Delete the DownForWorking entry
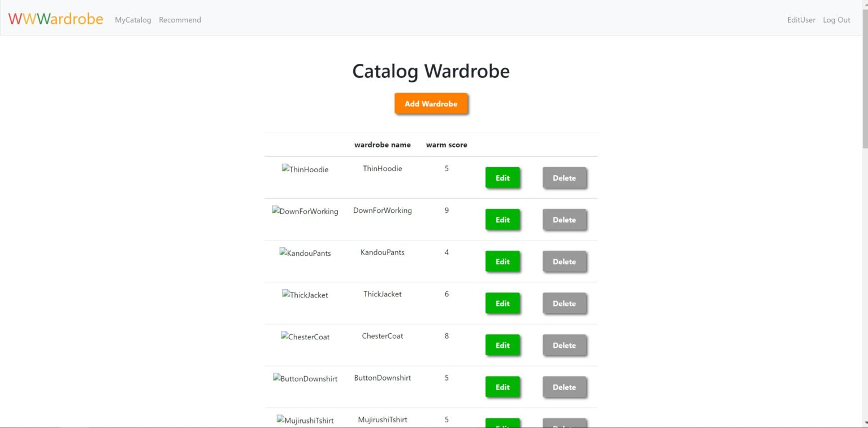The height and width of the screenshot is (428, 868). 564,220
